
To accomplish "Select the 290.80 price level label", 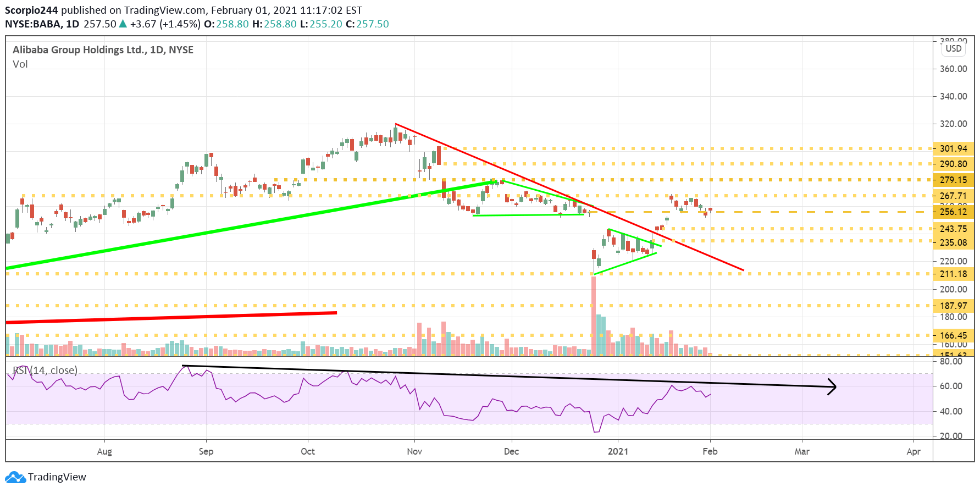I will coord(954,164).
